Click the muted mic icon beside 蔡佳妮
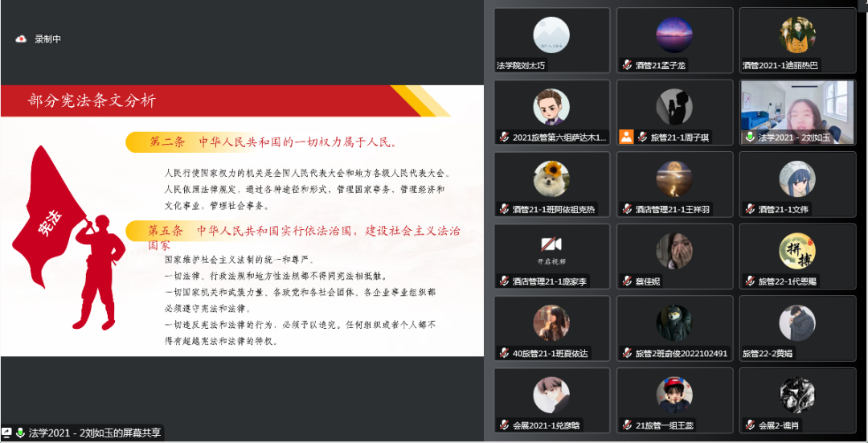 627,281
